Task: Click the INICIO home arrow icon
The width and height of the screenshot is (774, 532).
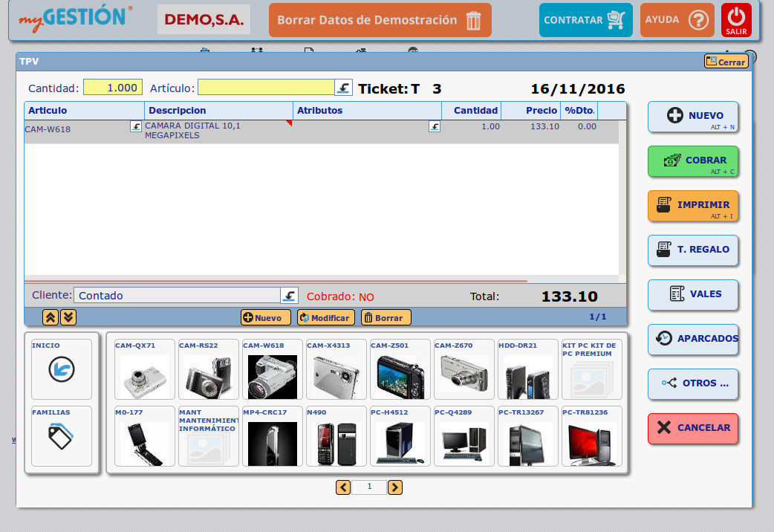Action: pos(62,369)
